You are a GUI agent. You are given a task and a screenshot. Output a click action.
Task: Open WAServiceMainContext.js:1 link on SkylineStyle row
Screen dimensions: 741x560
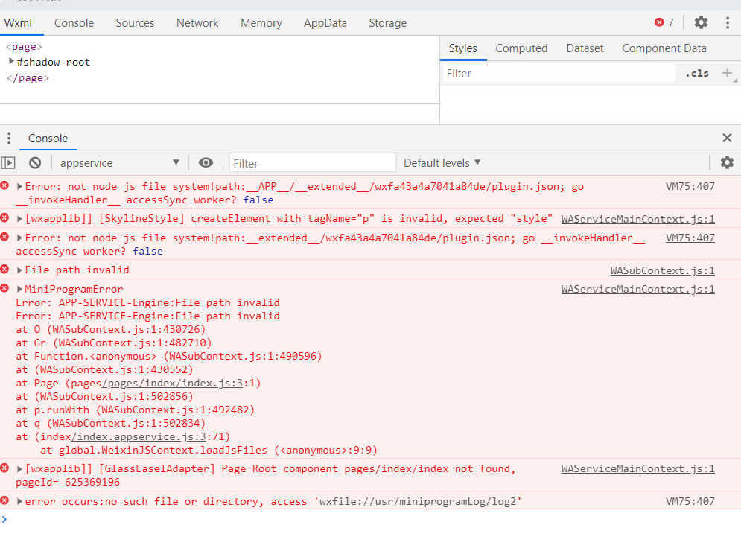[x=638, y=219]
